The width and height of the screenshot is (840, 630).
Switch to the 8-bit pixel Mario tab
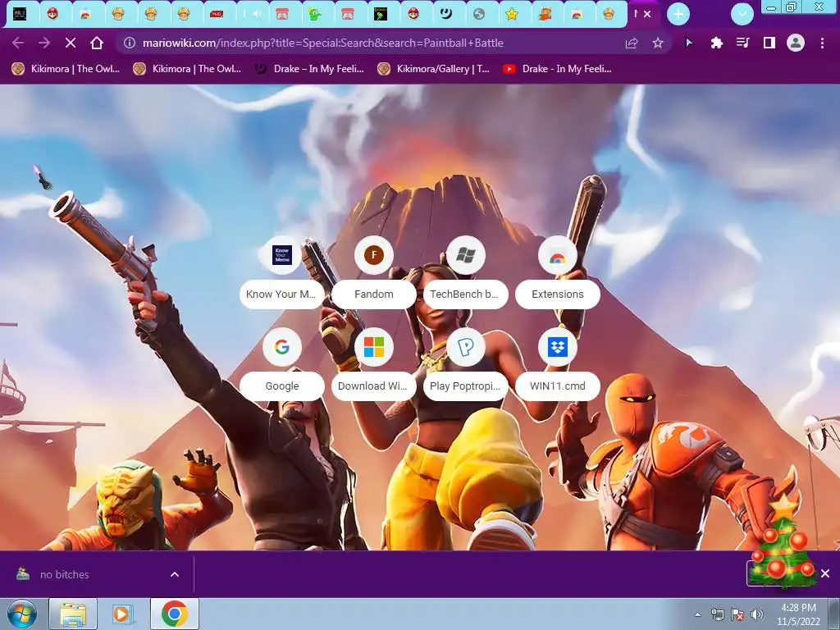[545, 15]
